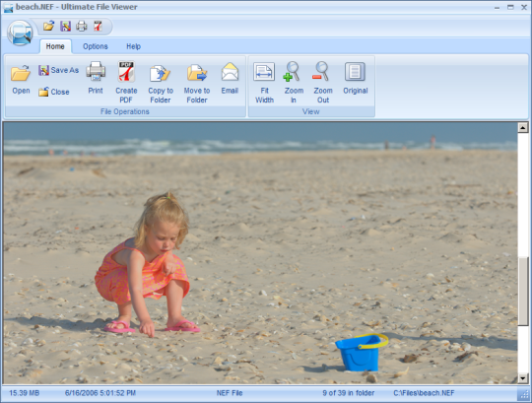Click the scrollbar up arrow

click(523, 127)
